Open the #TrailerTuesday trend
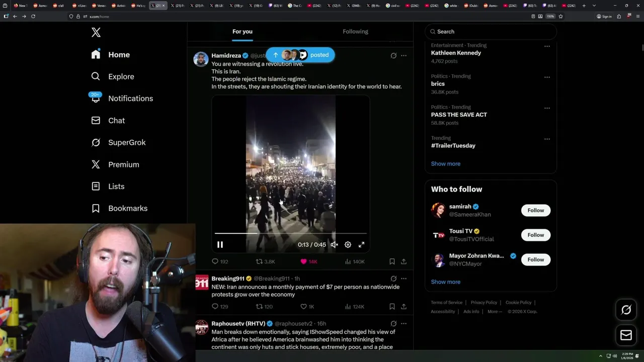The height and width of the screenshot is (362, 644). (x=453, y=146)
